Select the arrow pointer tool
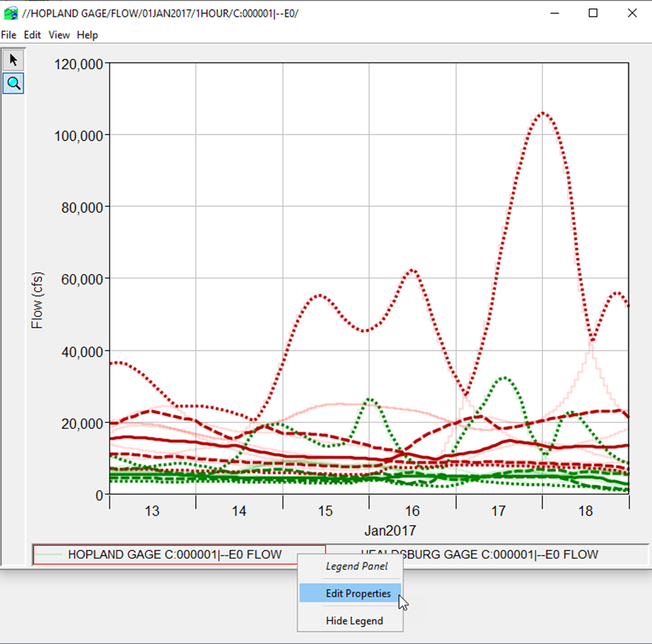 tap(14, 59)
